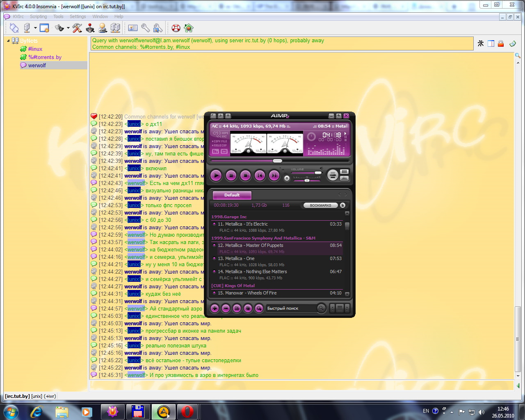Select the #linux channel in tree

35,49
